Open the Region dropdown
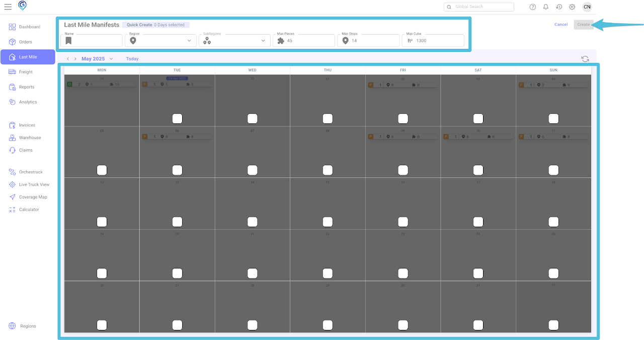 160,41
